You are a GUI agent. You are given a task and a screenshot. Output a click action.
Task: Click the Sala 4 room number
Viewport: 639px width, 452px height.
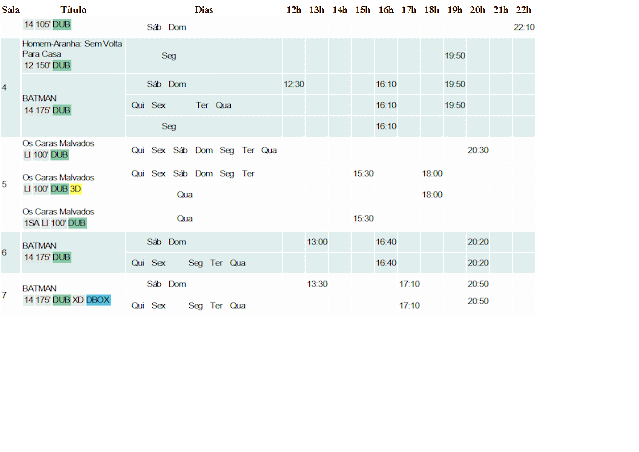click(4, 87)
